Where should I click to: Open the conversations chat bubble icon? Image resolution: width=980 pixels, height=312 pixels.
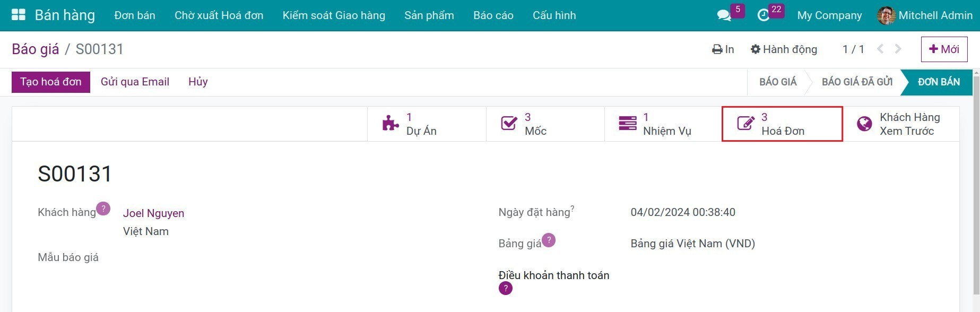pos(724,15)
